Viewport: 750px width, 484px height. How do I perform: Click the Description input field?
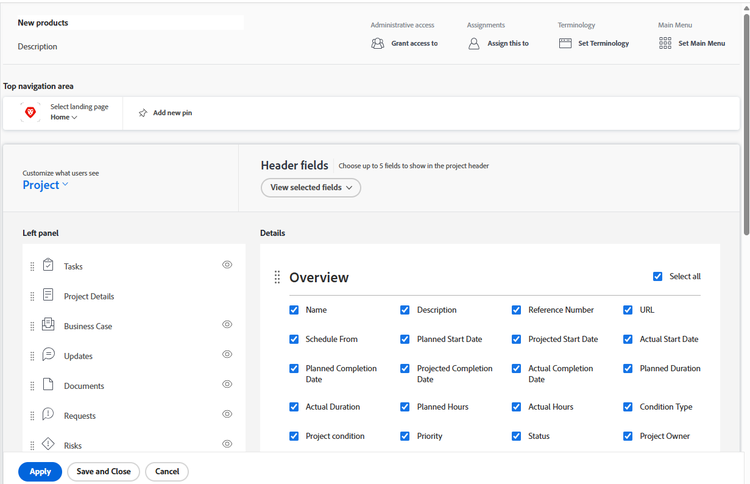tap(130, 46)
